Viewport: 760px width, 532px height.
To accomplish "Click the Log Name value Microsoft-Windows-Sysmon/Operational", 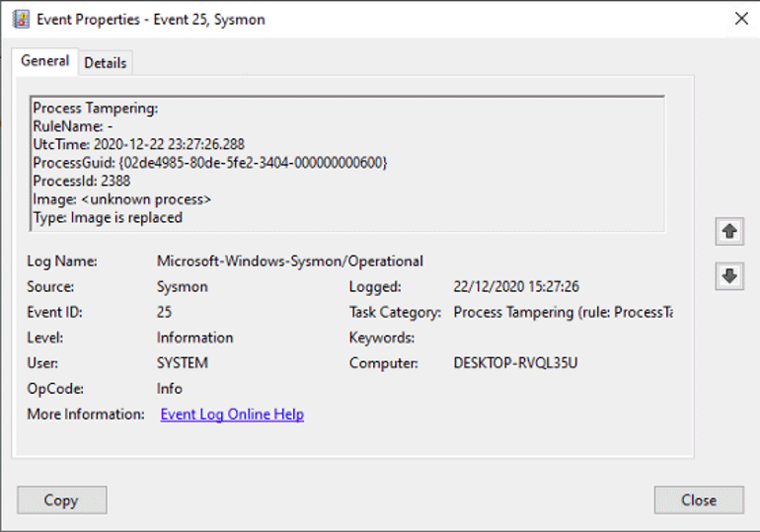I will coord(289,262).
